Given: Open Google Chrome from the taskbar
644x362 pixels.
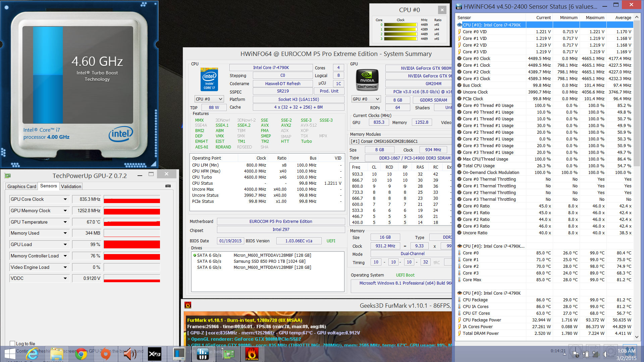Looking at the screenshot, I should (x=81, y=354).
